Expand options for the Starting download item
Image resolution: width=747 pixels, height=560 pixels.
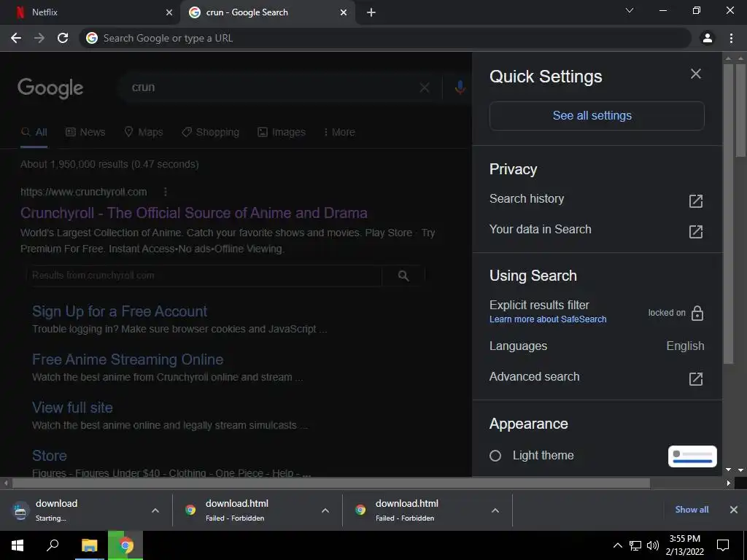155,510
